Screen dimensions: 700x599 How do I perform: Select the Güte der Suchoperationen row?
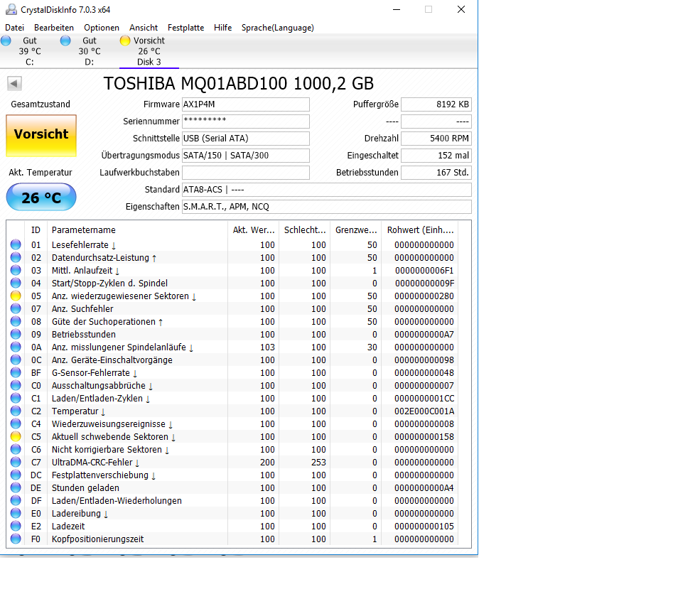(233, 322)
